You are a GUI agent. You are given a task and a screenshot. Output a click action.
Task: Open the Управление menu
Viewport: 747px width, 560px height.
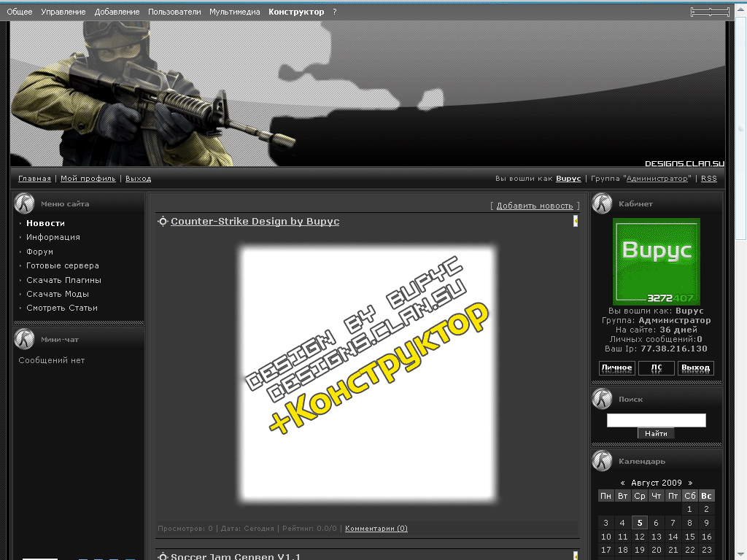click(63, 12)
